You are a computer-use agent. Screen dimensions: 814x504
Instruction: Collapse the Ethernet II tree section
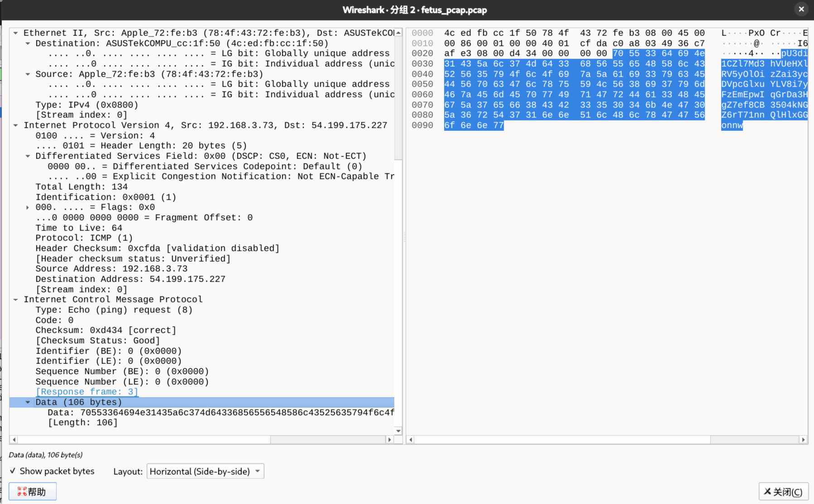click(16, 33)
